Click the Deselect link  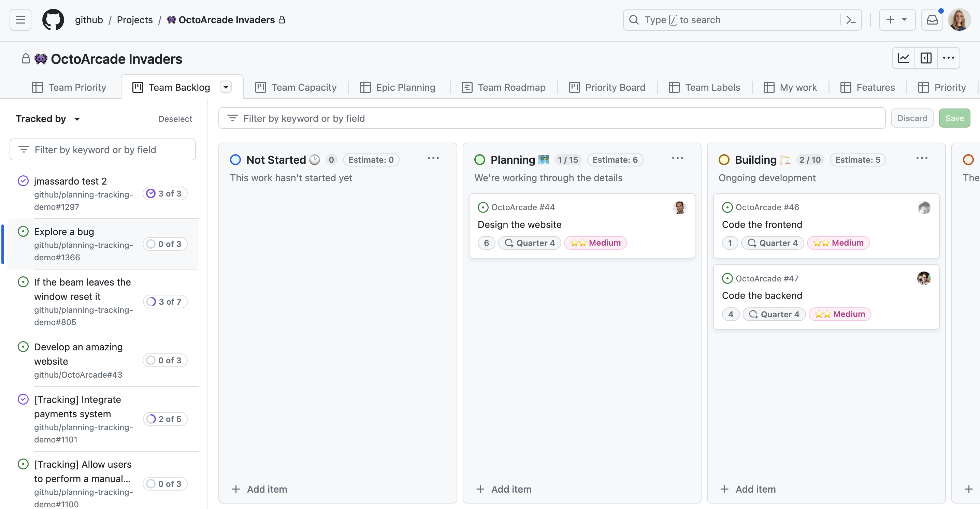click(175, 119)
